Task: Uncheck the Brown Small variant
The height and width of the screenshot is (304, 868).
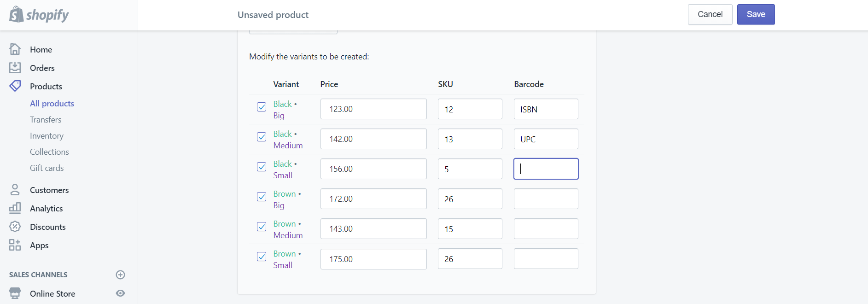Action: 262,257
